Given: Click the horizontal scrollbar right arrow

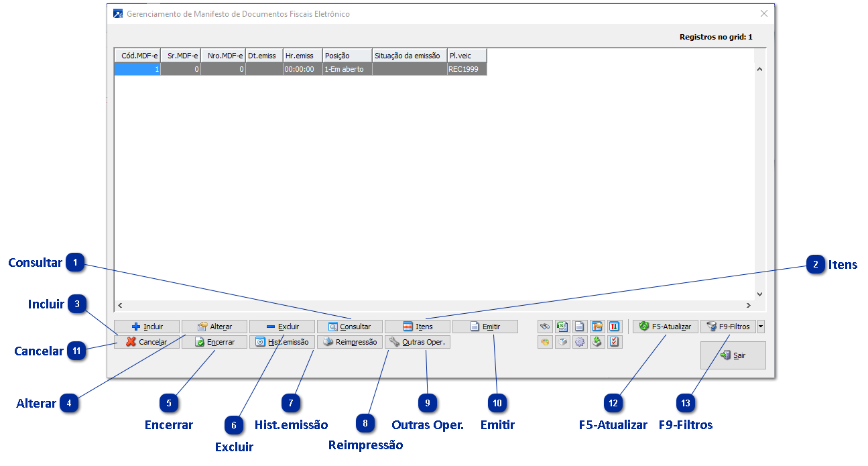Looking at the screenshot, I should (749, 305).
